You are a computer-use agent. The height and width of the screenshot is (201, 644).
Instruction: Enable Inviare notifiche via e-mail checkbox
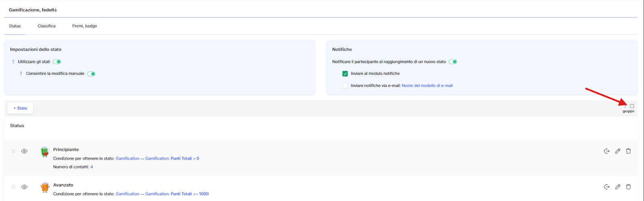pyautogui.click(x=345, y=86)
